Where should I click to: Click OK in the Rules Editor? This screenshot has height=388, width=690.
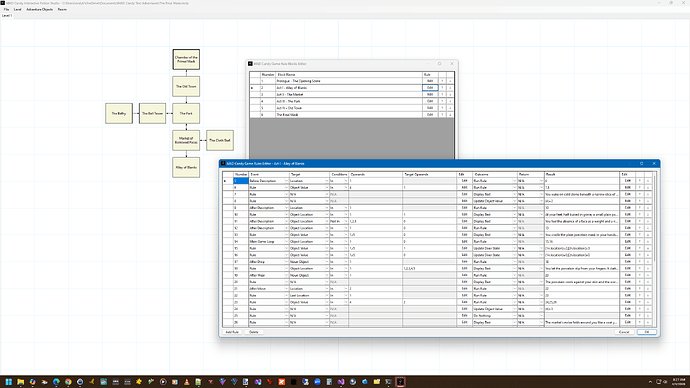647,332
